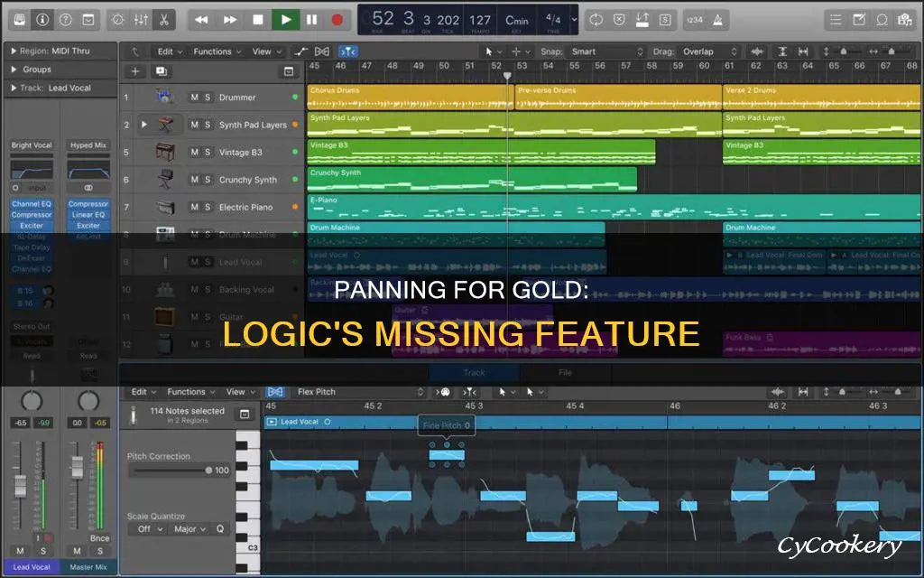Click the add track plus button
924x578 pixels.
click(x=135, y=71)
